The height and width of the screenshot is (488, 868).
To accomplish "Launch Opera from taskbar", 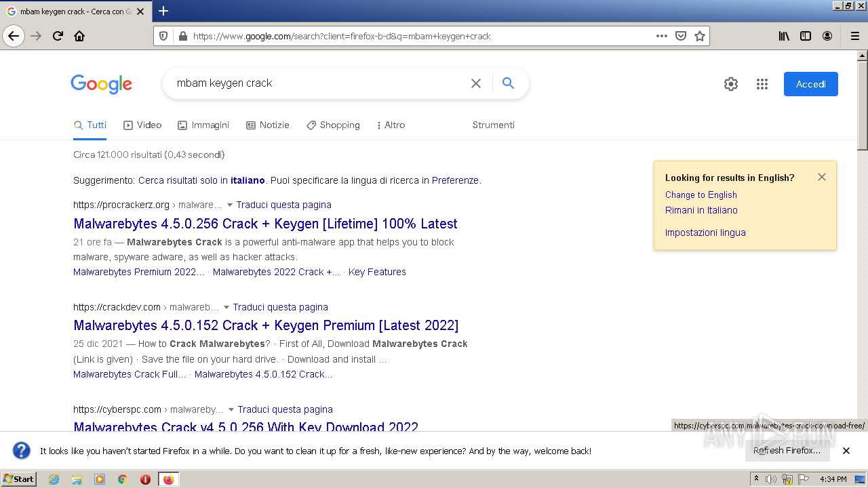I will (x=145, y=479).
